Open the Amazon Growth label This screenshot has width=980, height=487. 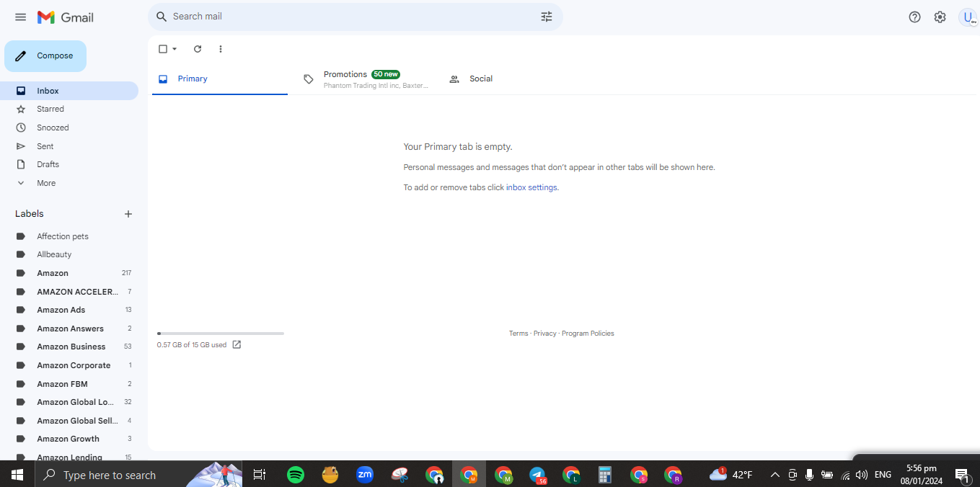(69, 439)
